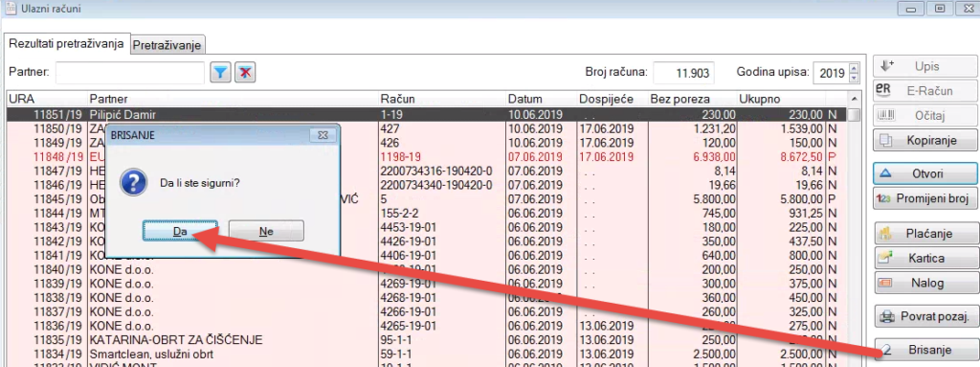Decrease Godina upisa with down arrow
The width and height of the screenshot is (980, 367).
pyautogui.click(x=855, y=78)
